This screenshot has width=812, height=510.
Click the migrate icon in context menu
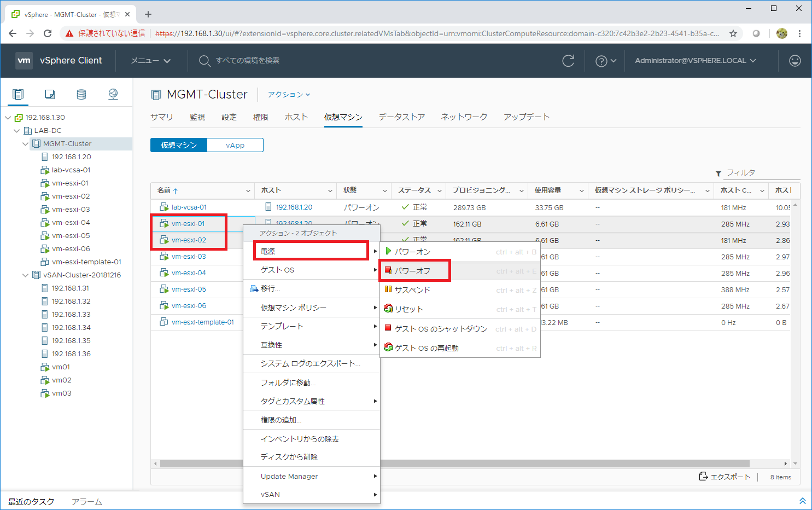pyautogui.click(x=254, y=288)
